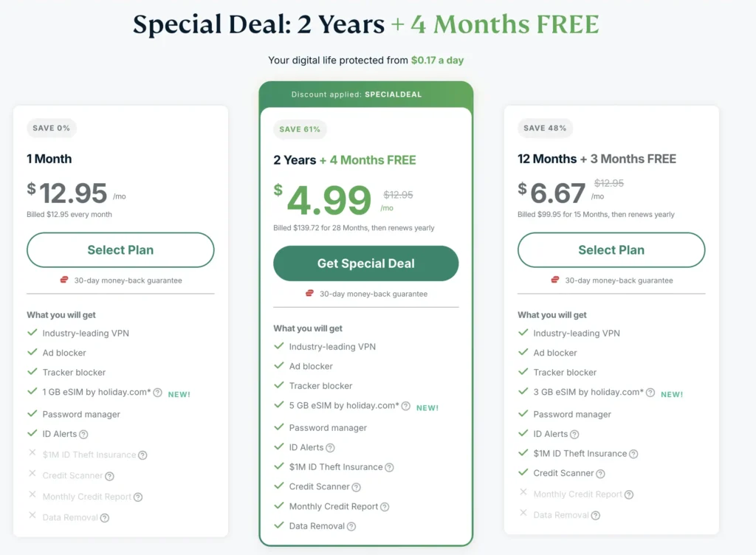Select Plan for 12 Months + 3 Months FREE
756x555 pixels.
coord(611,250)
